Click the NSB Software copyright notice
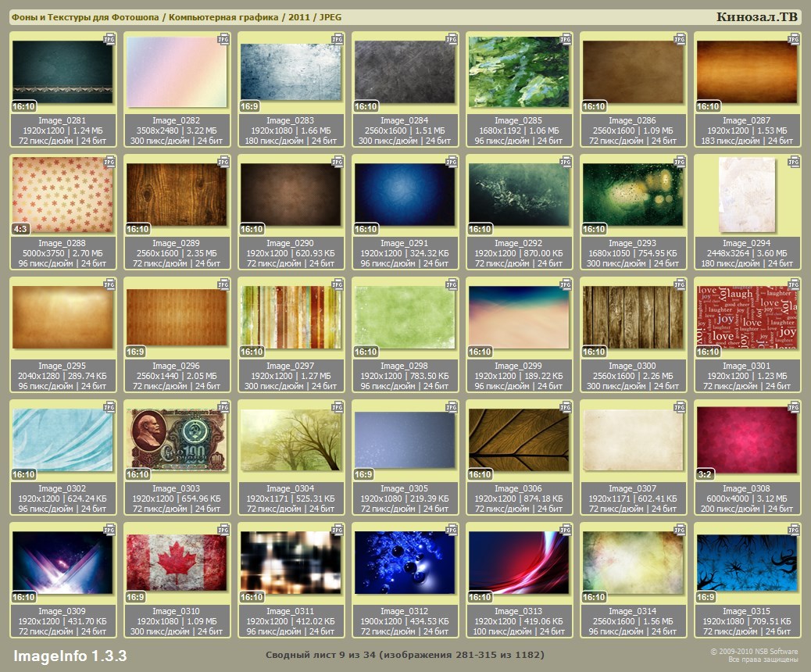This screenshot has width=811, height=672. (753, 655)
